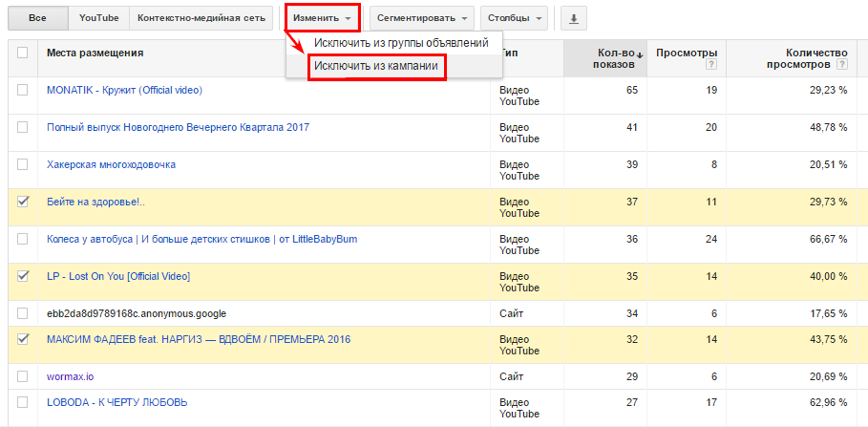
Task: Click the 17,65 % view rate cell
Action: [x=828, y=313]
